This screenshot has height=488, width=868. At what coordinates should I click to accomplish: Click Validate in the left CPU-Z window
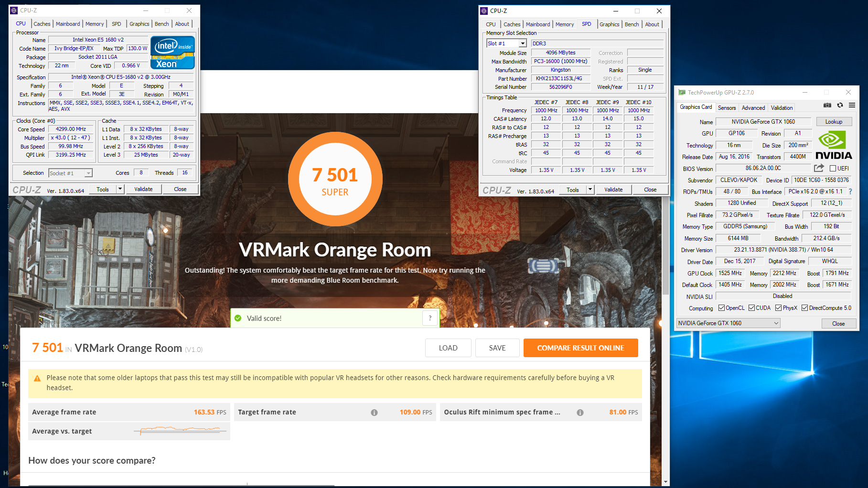point(143,189)
